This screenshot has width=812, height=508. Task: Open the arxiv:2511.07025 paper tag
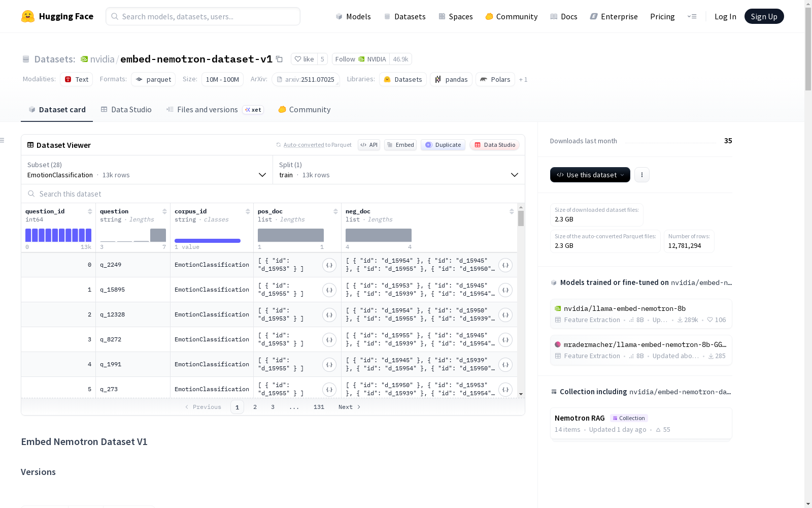306,79
